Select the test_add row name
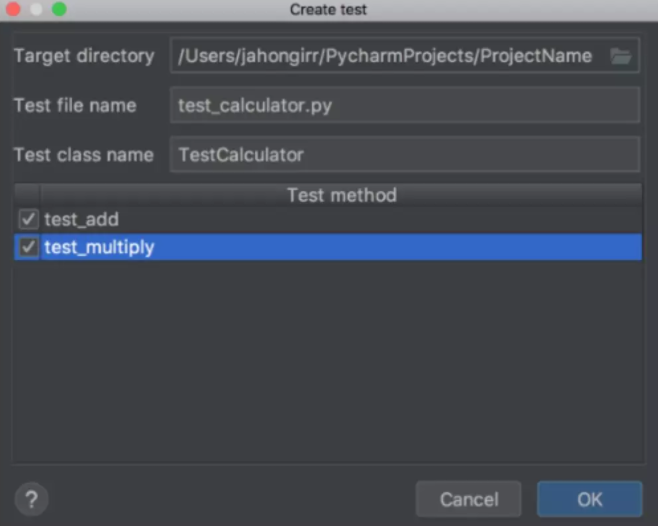658x526 pixels. tap(82, 220)
